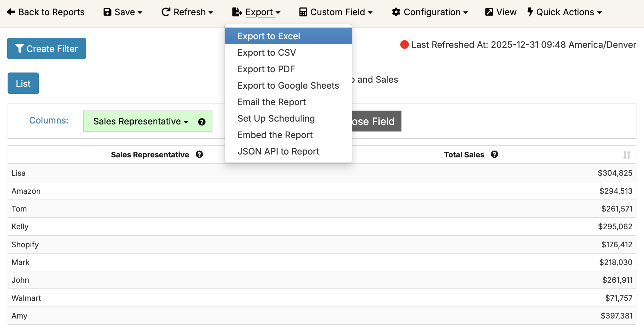Select Set Up Scheduling option
This screenshot has width=644, height=335.
point(276,118)
